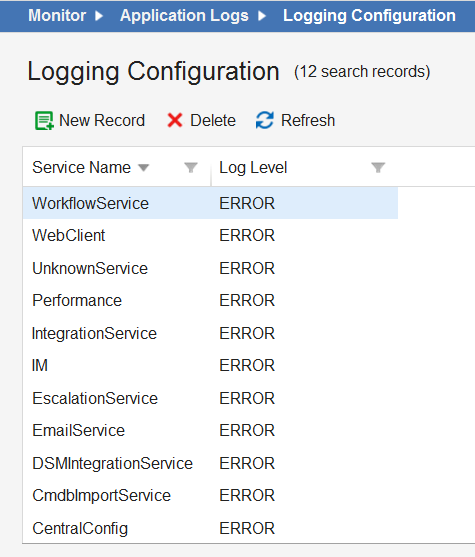Click the Log Level column header

[x=253, y=167]
